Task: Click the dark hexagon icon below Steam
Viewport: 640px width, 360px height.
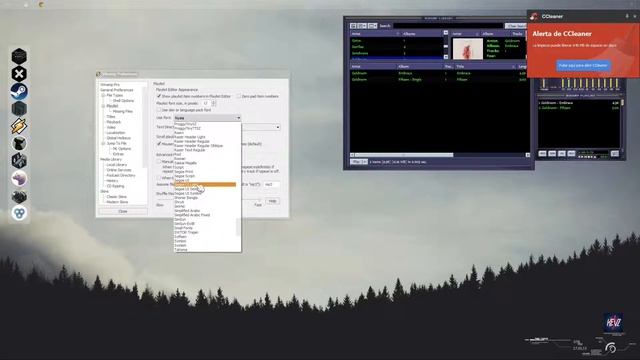Action: pos(19,109)
